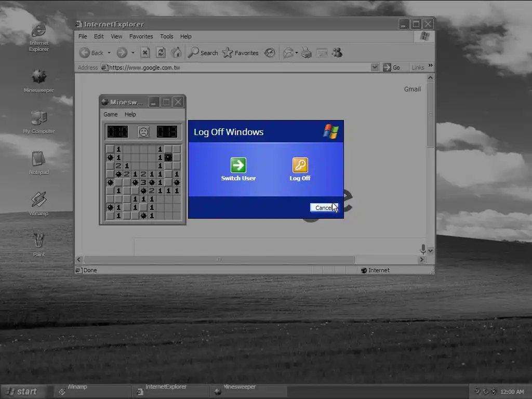
Task: Click the horizontal scrollbar thumb
Action: 219,260
